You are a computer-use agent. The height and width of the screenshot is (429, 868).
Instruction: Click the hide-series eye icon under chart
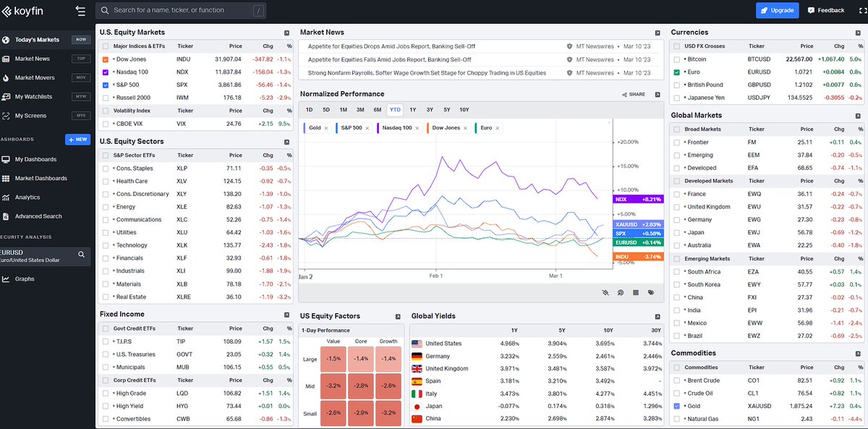[605, 293]
